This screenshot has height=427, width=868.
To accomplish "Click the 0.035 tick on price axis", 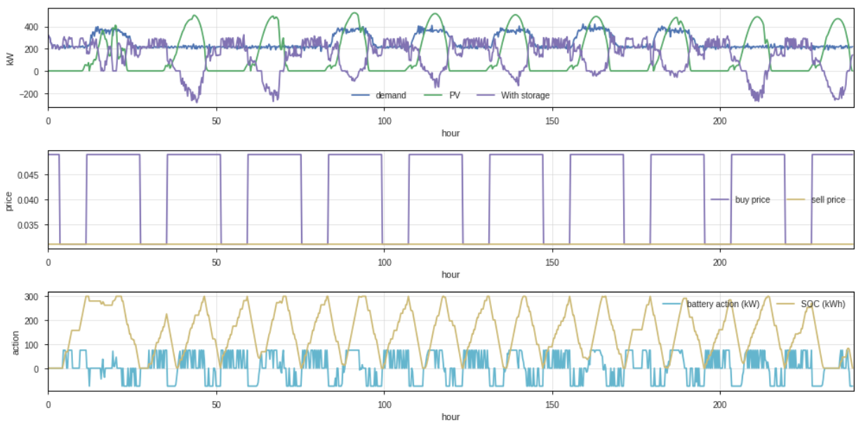I will point(32,225).
